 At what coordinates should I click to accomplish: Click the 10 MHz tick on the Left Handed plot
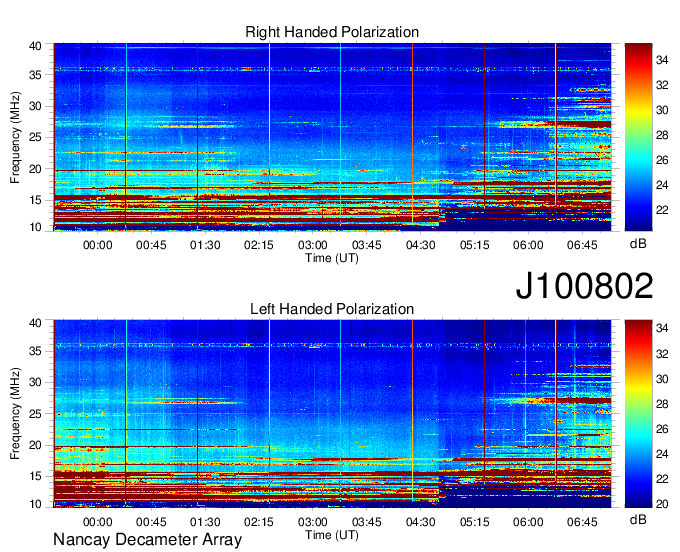pyautogui.click(x=35, y=504)
